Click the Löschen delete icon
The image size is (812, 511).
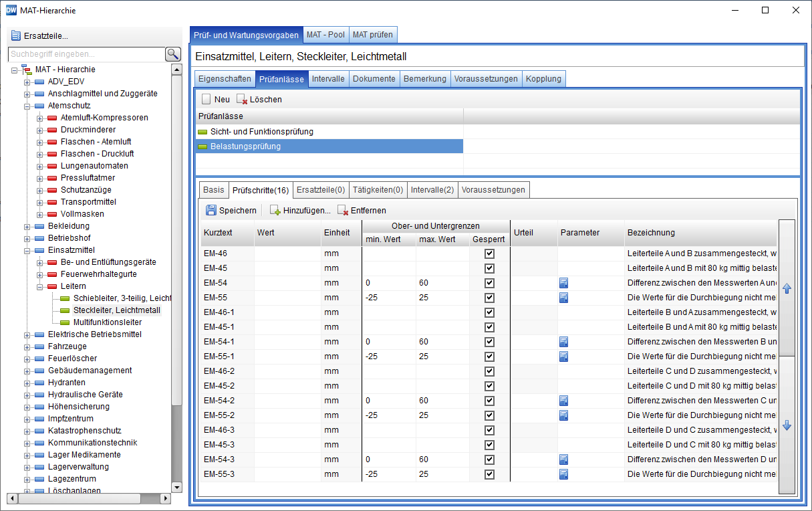coord(242,99)
